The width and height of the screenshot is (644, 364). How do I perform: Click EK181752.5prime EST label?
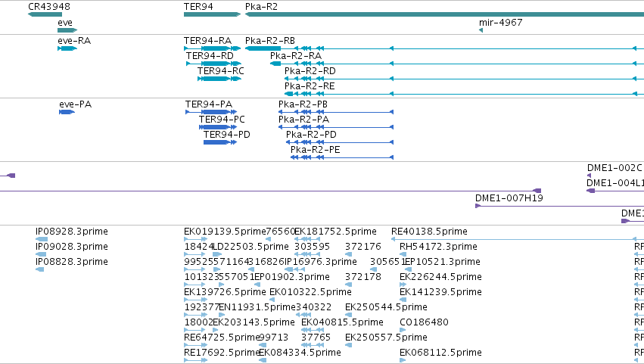[x=335, y=232]
